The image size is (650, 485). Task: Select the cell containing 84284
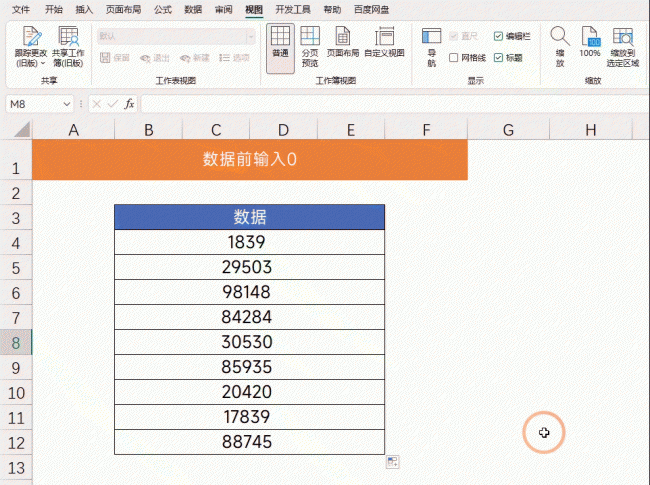(250, 317)
